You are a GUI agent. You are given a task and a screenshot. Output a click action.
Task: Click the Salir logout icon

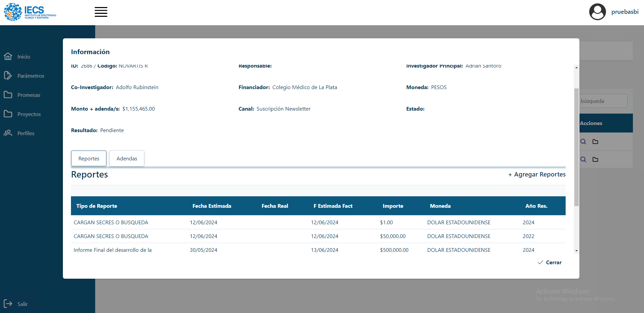point(8,304)
